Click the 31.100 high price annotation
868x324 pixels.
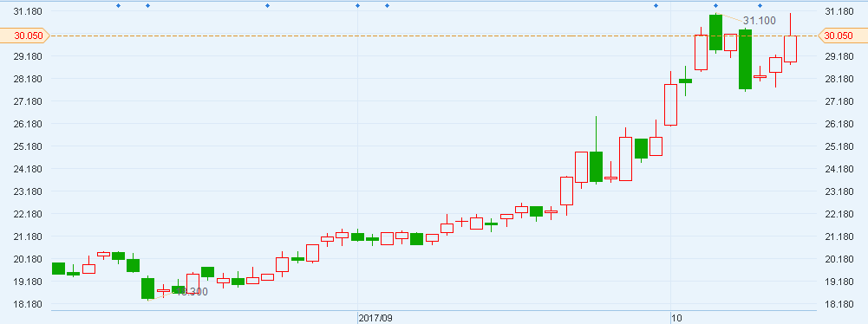760,21
